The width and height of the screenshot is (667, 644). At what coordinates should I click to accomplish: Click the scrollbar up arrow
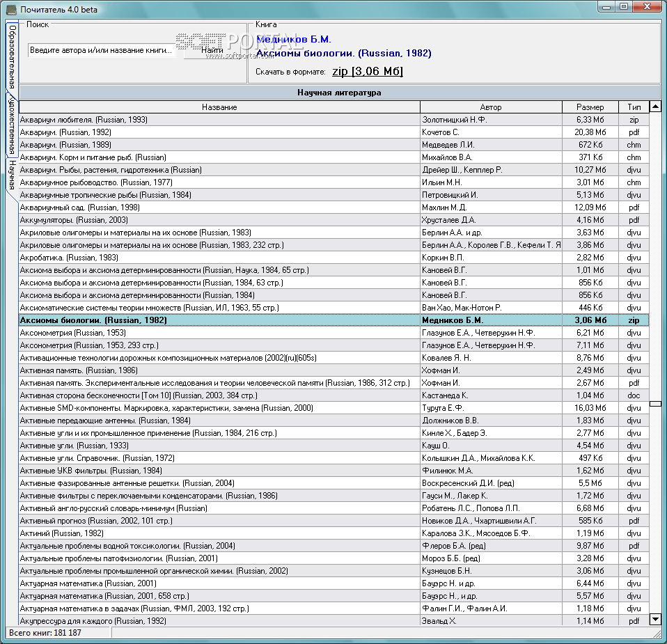tap(656, 107)
